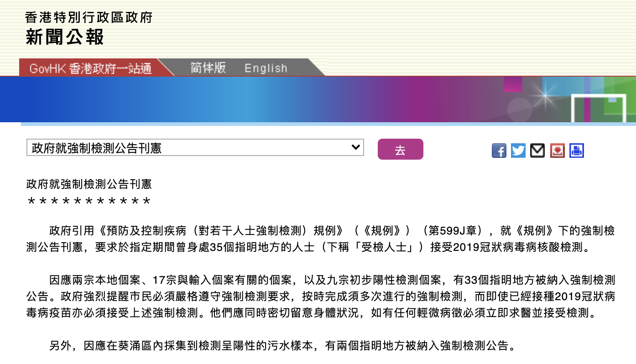Screen dimensions: 636x364
Task: Click the row of asterisks under the headline
Action: click(x=89, y=201)
